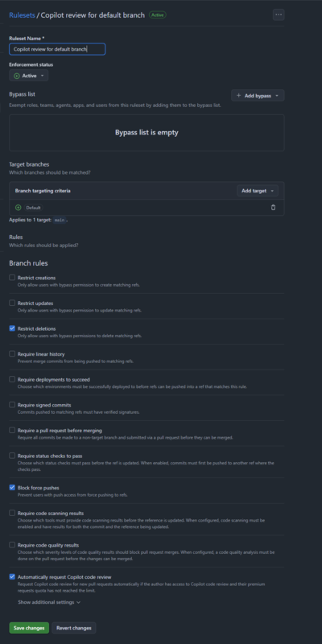Open the three-dot options menu

click(279, 14)
